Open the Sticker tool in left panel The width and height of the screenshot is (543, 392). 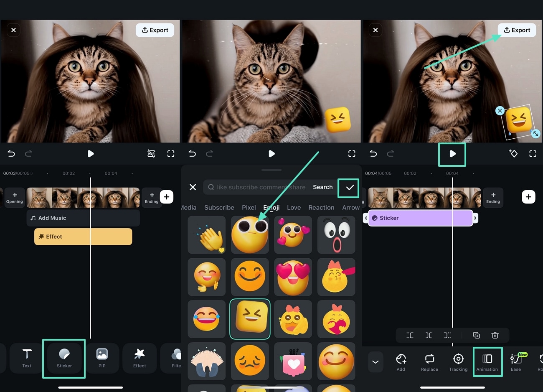click(64, 359)
